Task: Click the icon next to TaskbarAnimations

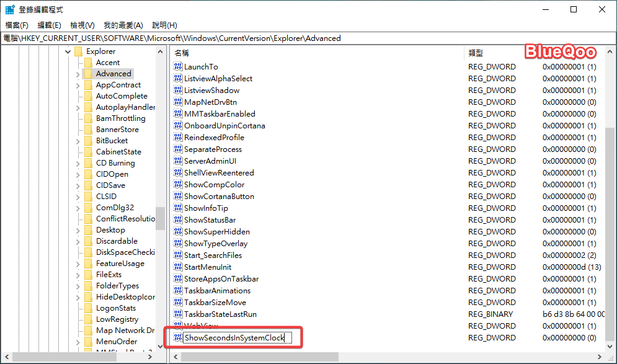Action: [x=178, y=291]
